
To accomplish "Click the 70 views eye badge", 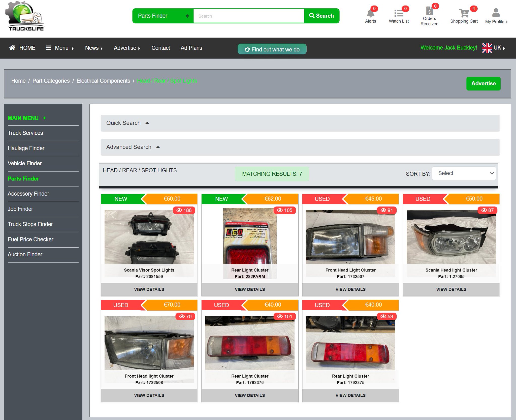I will pos(185,316).
